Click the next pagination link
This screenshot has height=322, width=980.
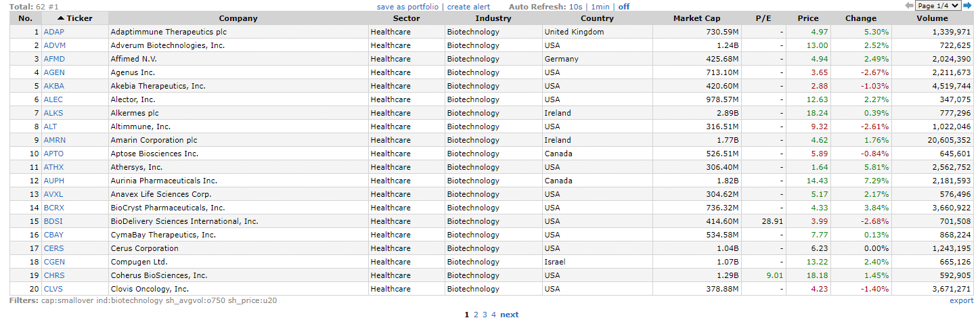(x=510, y=315)
